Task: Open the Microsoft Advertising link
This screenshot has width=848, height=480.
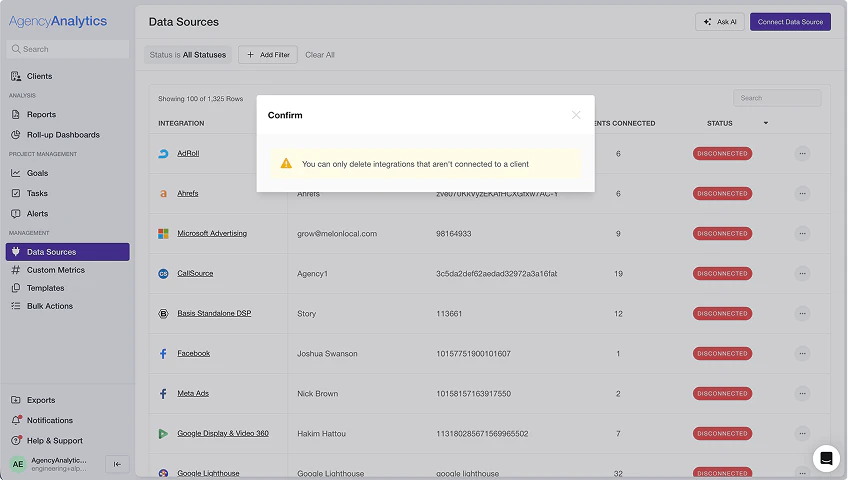Action: click(x=212, y=234)
